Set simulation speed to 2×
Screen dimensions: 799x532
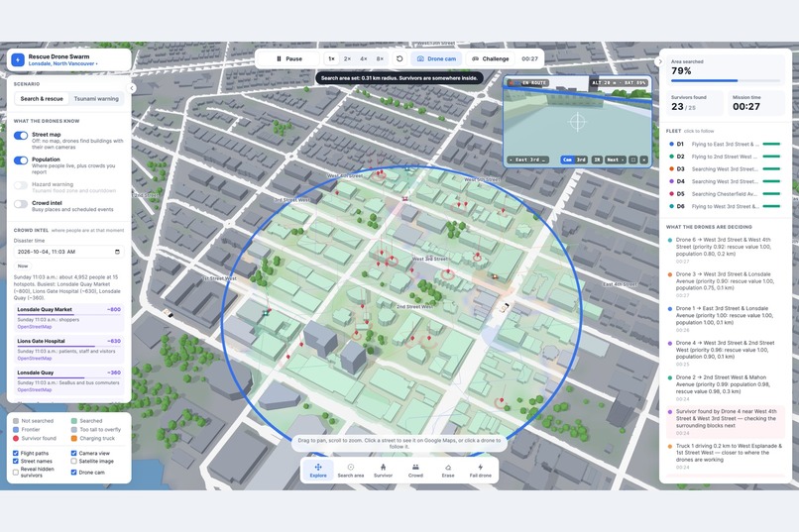348,59
